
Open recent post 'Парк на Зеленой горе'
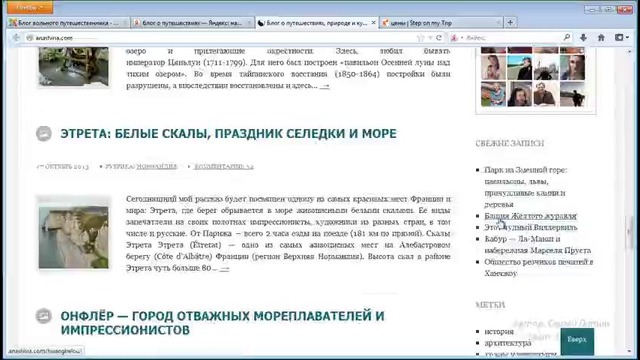[x=526, y=187]
